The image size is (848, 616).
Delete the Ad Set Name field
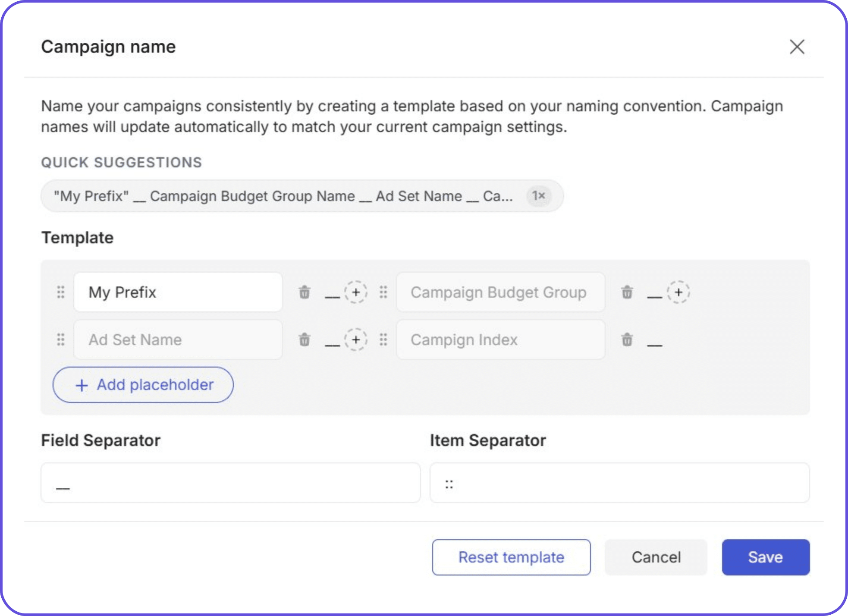305,339
